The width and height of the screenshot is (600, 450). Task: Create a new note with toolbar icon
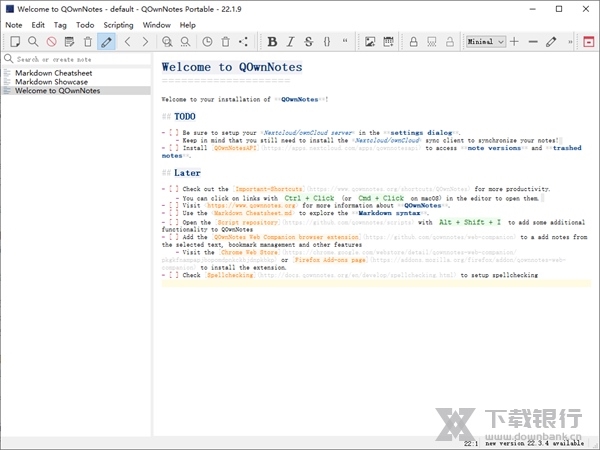(x=15, y=42)
